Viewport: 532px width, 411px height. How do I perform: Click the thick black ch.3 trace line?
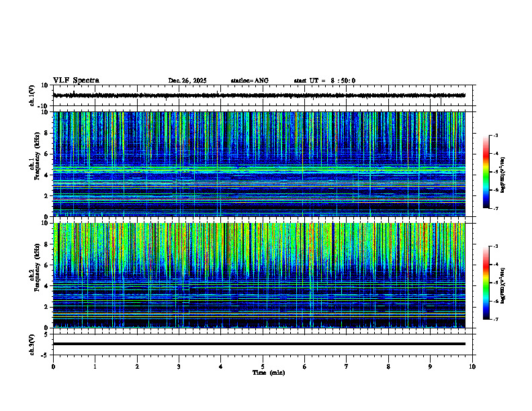259,344
